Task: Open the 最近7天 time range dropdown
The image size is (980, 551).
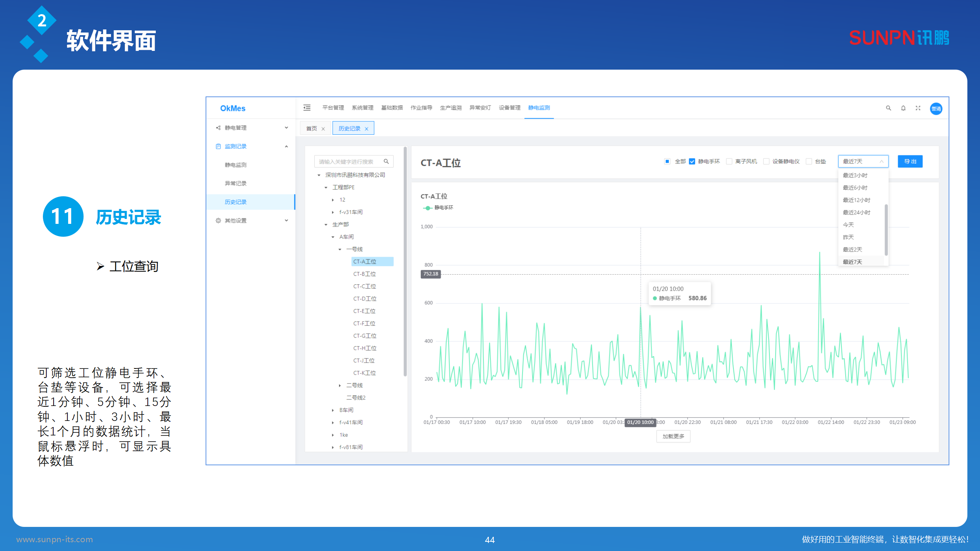Action: click(863, 161)
